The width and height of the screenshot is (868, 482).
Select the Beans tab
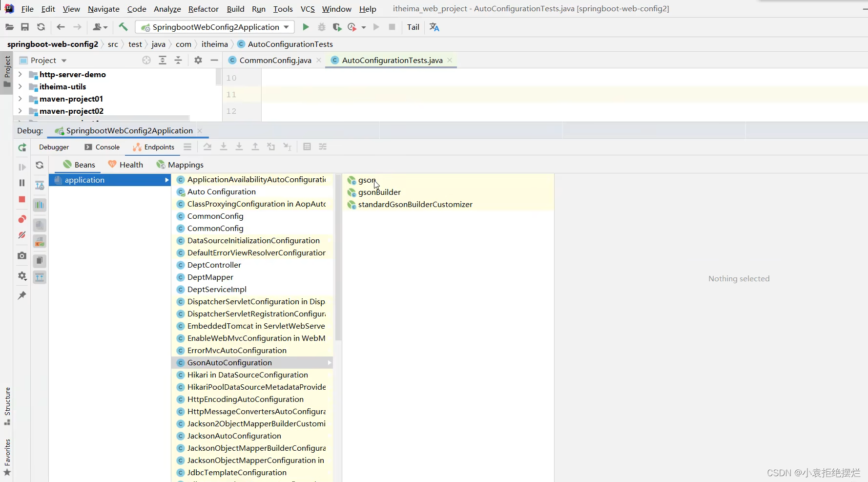[x=79, y=165]
